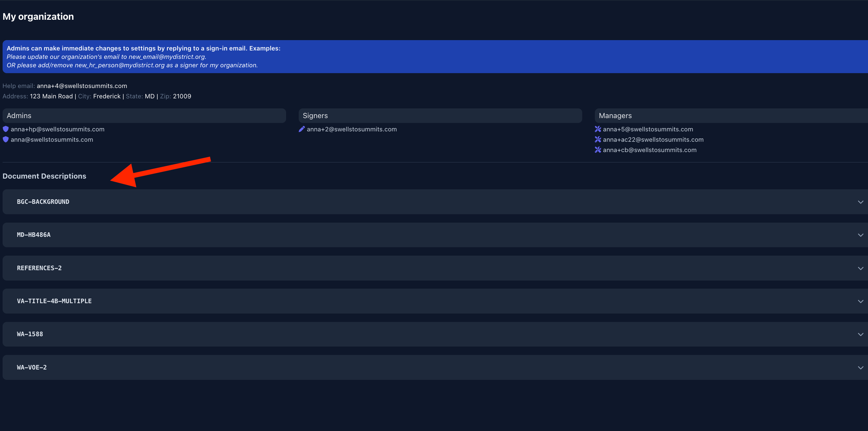This screenshot has height=431, width=868.
Task: Expand the MD-HB486A chevron arrow
Action: (x=860, y=235)
